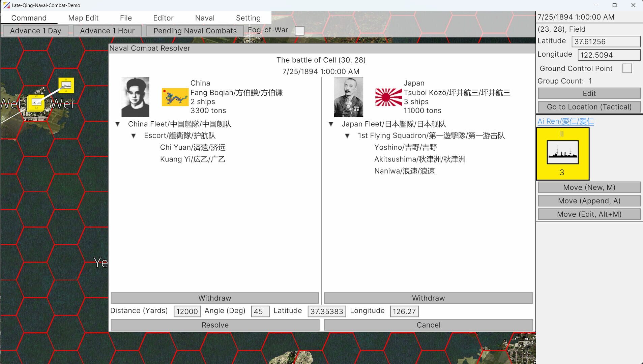Click the Japanese rising sun flag icon

click(388, 97)
